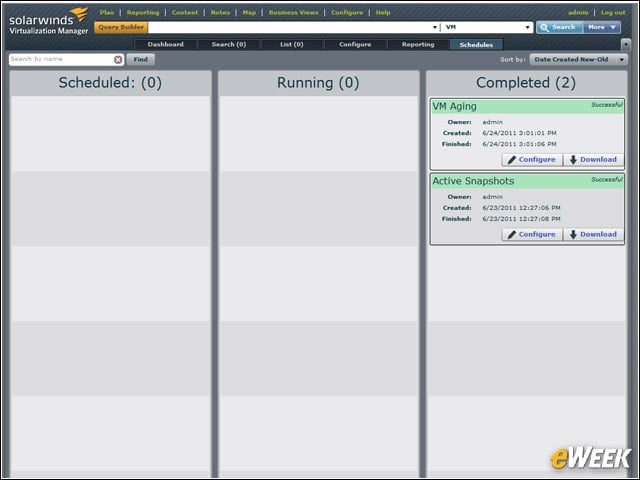Viewport: 640px width, 480px height.
Task: Open the Notes menu
Action: click(x=220, y=13)
